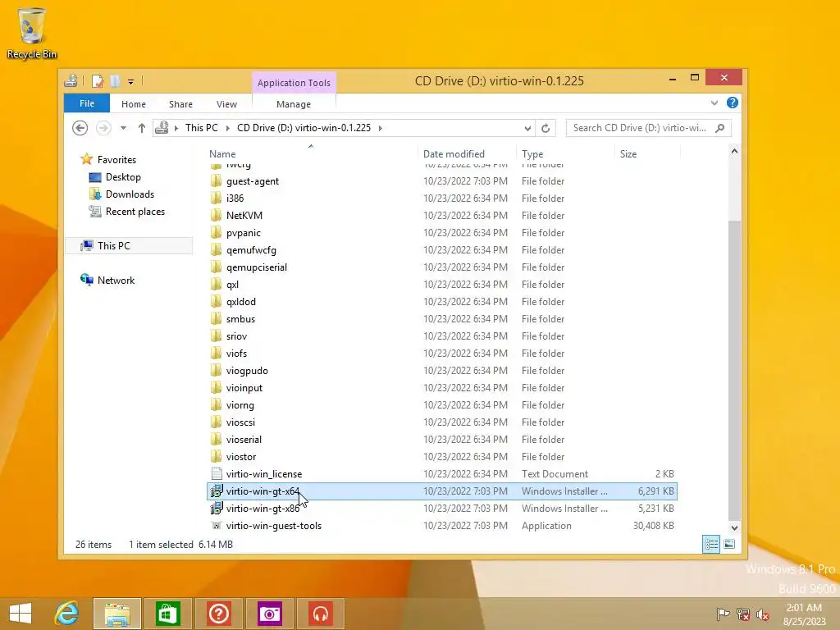840x630 pixels.
Task: Select the qxldod folder
Action: 241,302
